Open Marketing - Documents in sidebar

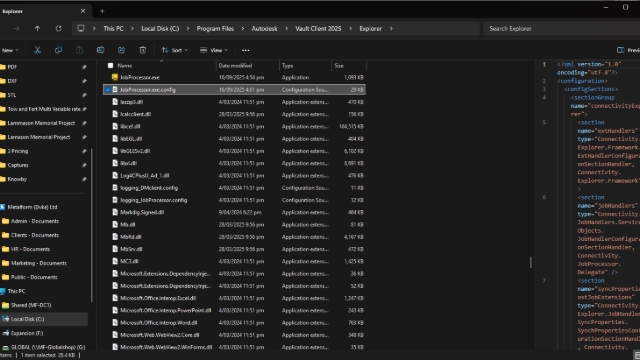coord(39,263)
